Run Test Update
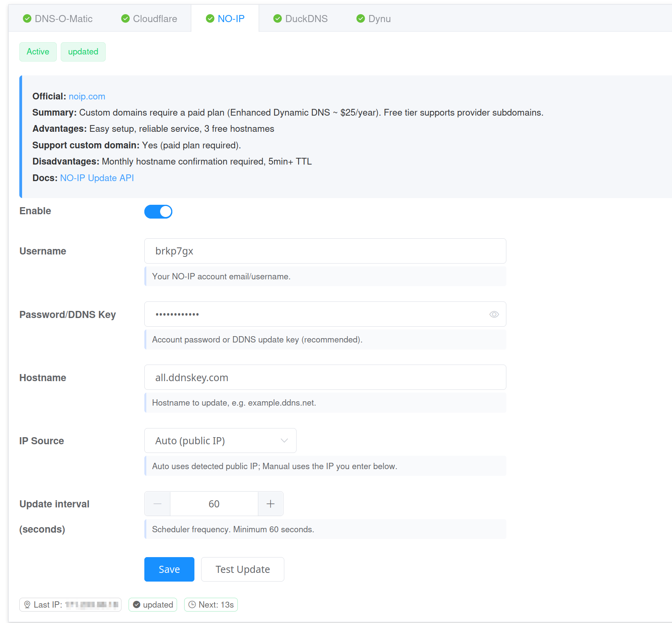 [x=243, y=569]
